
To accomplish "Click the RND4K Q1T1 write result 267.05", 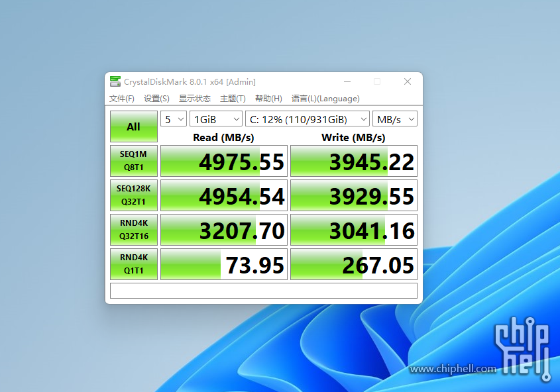I will pyautogui.click(x=354, y=264).
